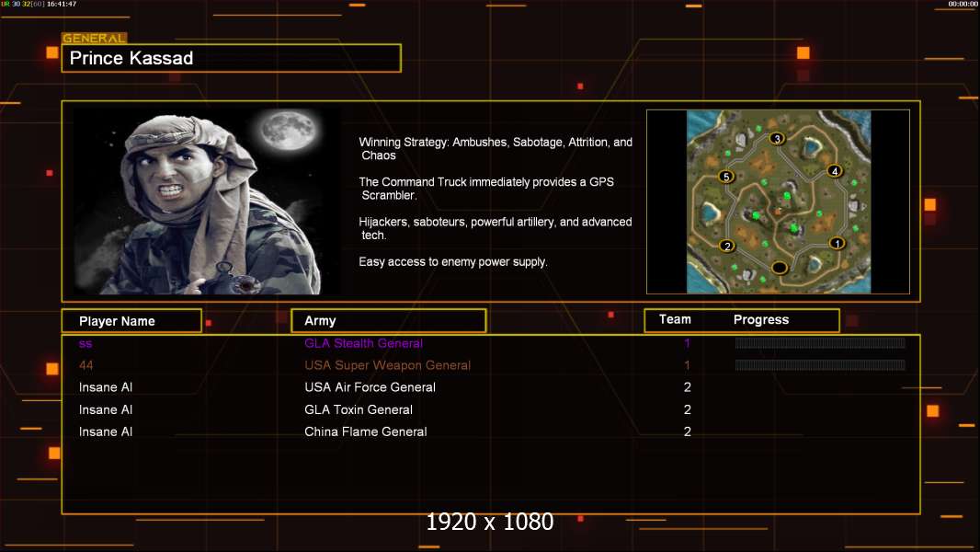Click the GENERAL label above the name
This screenshot has width=980, height=552.
pos(94,38)
